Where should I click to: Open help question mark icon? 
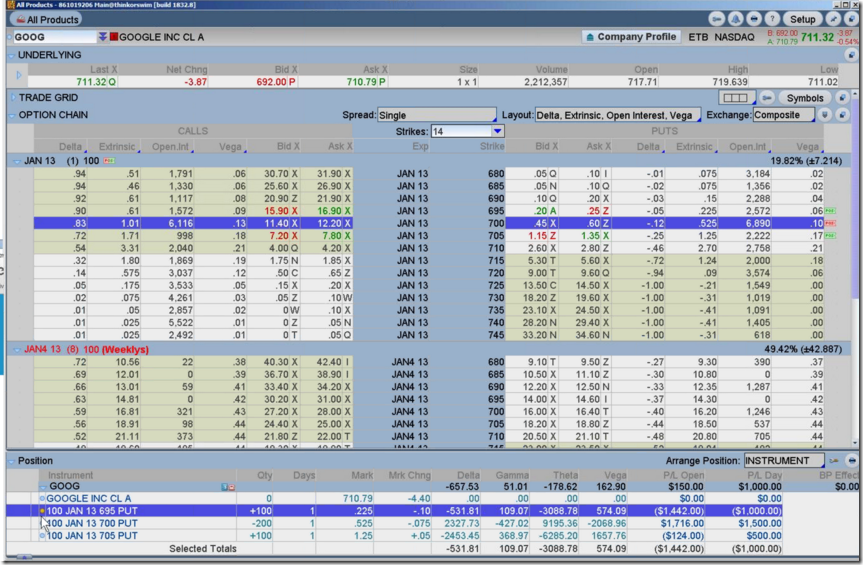coord(772,19)
